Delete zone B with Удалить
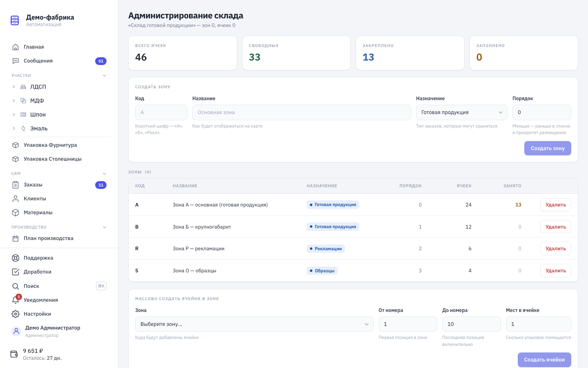 coord(556,227)
